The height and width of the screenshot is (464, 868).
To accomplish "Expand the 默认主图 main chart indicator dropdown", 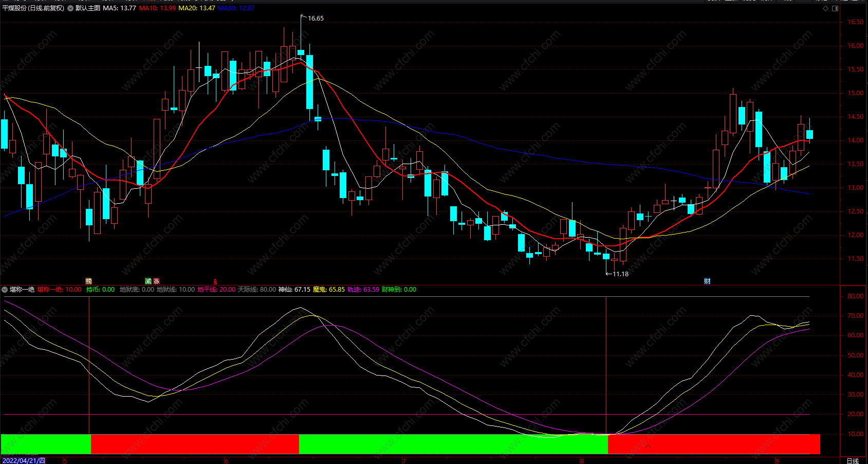I will (x=70, y=8).
